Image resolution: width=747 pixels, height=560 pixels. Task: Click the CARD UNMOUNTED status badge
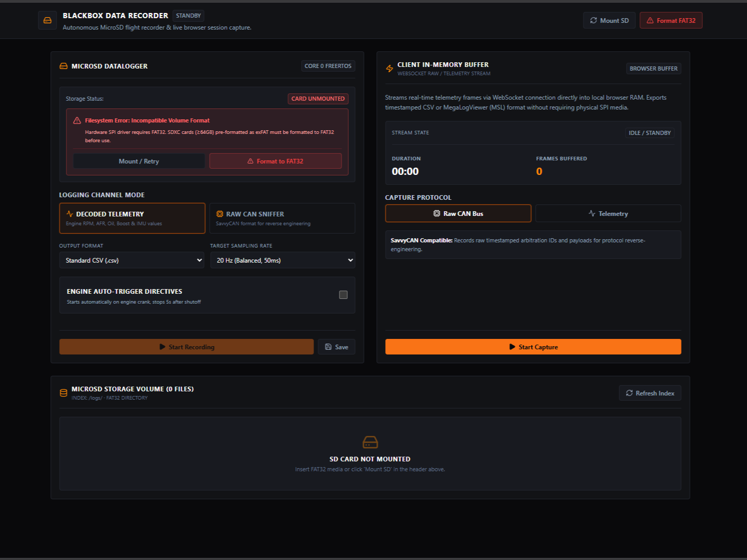point(318,99)
